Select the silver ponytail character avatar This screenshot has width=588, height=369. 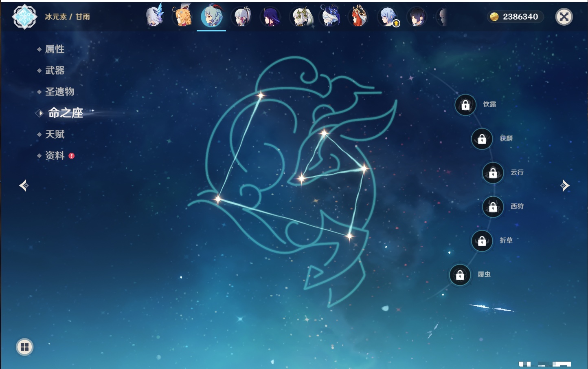point(241,17)
